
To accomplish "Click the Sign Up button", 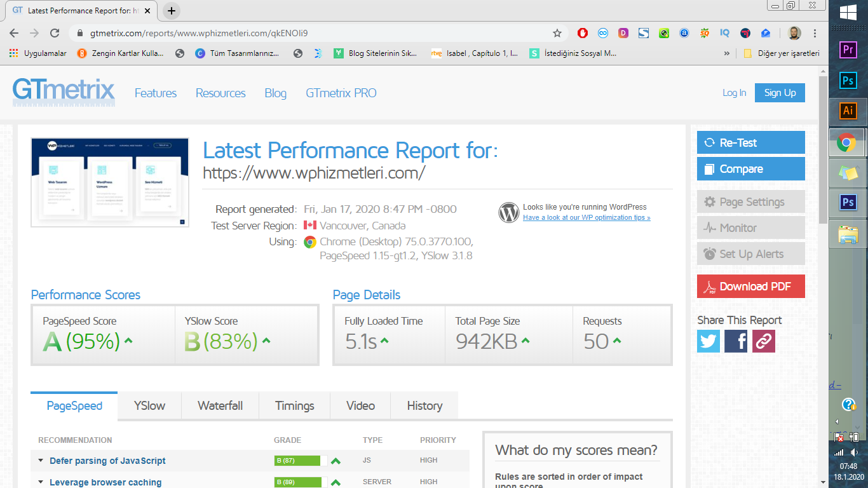I will pos(780,93).
